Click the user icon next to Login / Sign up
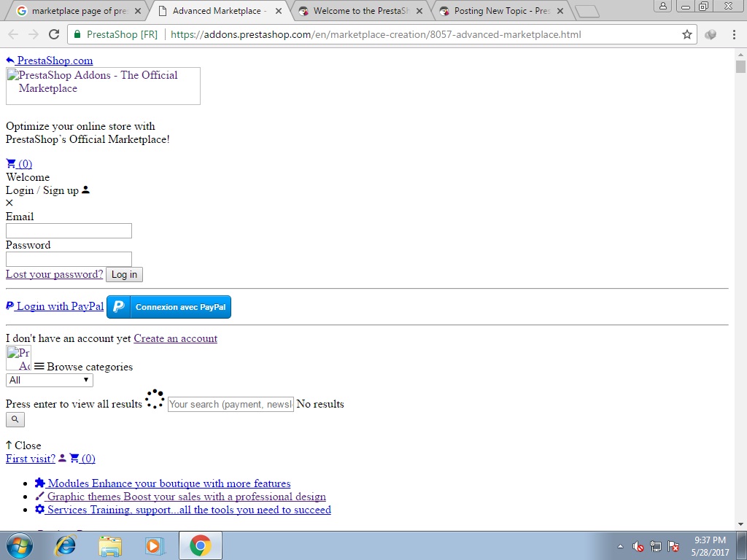The height and width of the screenshot is (560, 747). 86,190
